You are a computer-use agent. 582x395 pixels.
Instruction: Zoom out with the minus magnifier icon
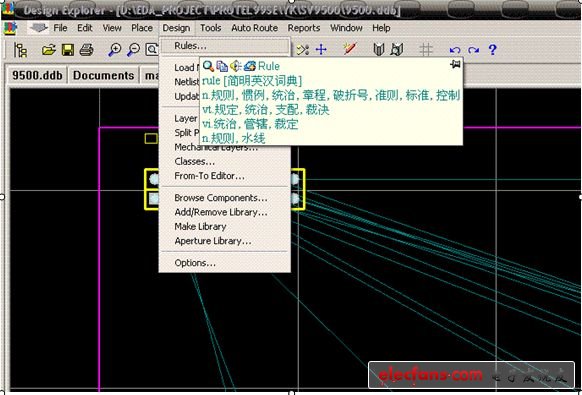133,50
